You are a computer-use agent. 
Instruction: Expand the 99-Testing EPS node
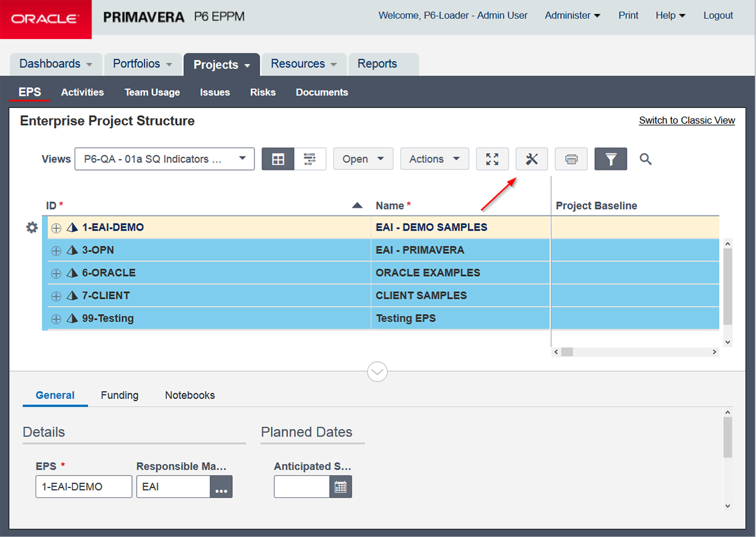pos(56,319)
